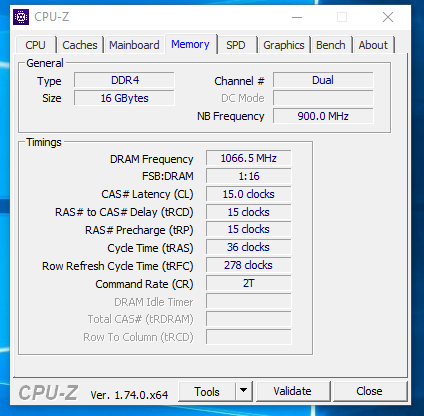The width and height of the screenshot is (424, 416).
Task: Open the Graphics tab
Action: pyautogui.click(x=284, y=45)
